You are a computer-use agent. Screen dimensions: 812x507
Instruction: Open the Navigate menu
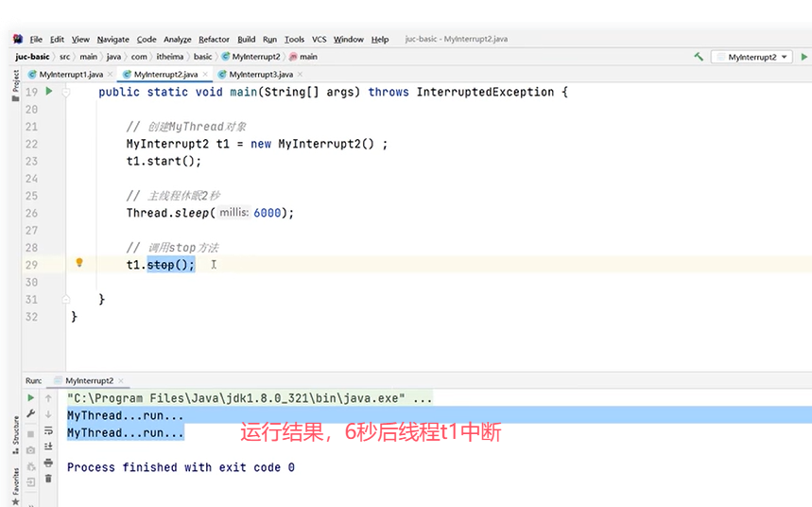point(112,40)
